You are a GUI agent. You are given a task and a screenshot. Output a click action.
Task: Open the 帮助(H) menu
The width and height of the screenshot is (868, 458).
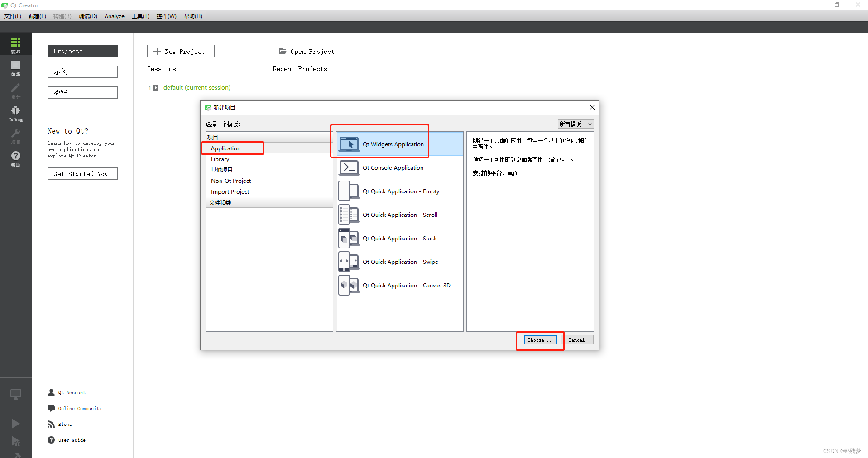[x=193, y=16]
